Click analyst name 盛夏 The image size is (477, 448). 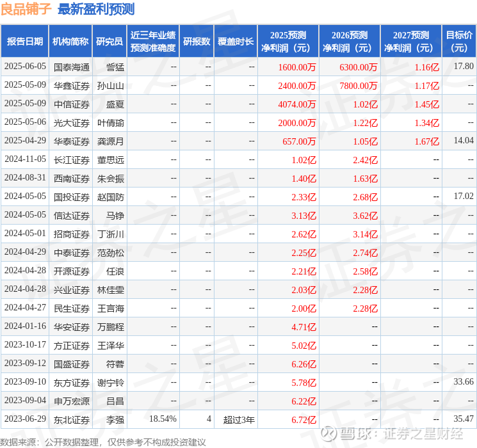115,104
